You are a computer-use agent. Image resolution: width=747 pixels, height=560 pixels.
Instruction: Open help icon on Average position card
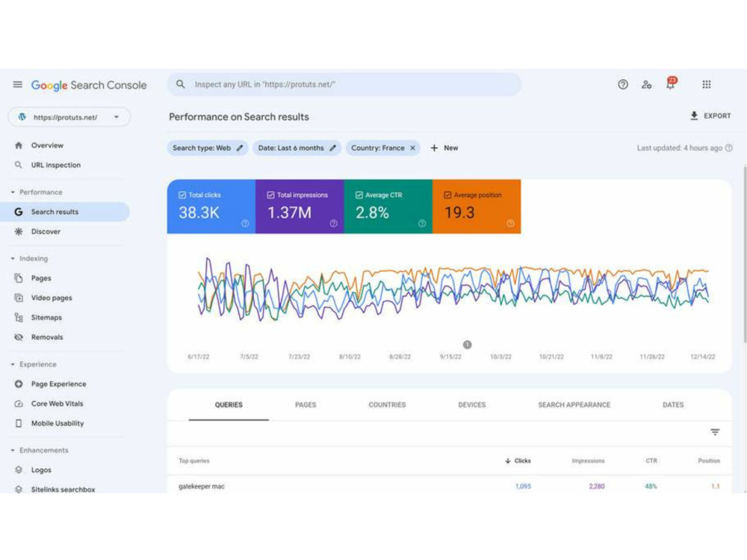(510, 223)
